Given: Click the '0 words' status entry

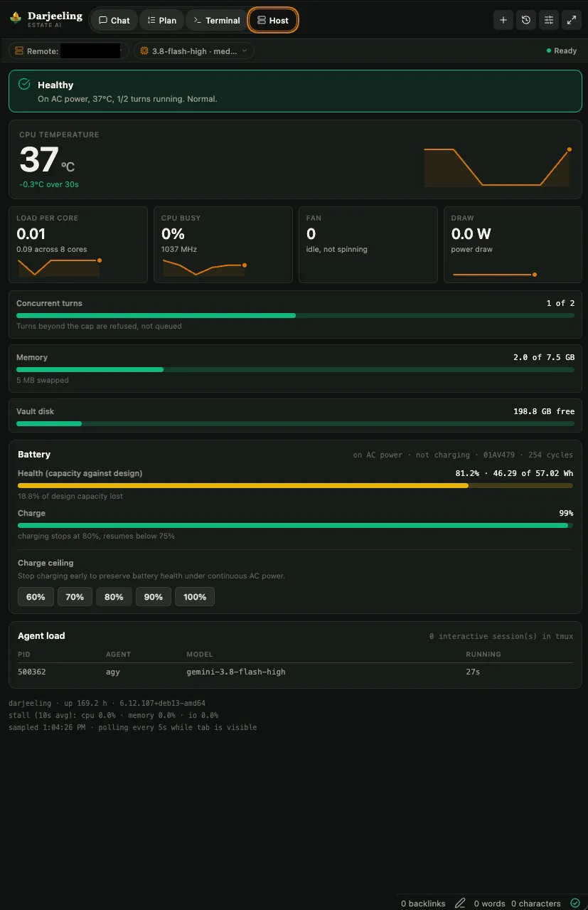Looking at the screenshot, I should click(490, 904).
